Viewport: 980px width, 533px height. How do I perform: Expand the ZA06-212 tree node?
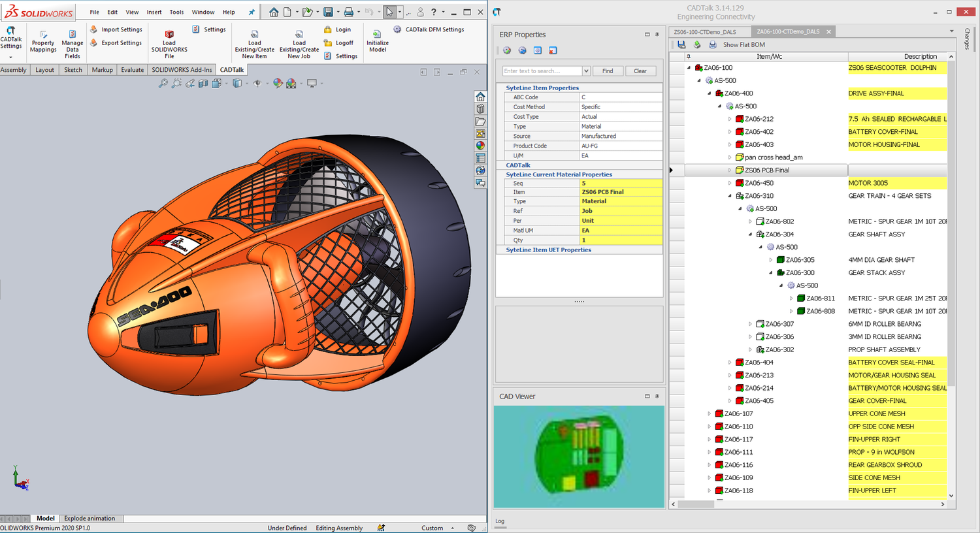point(730,119)
